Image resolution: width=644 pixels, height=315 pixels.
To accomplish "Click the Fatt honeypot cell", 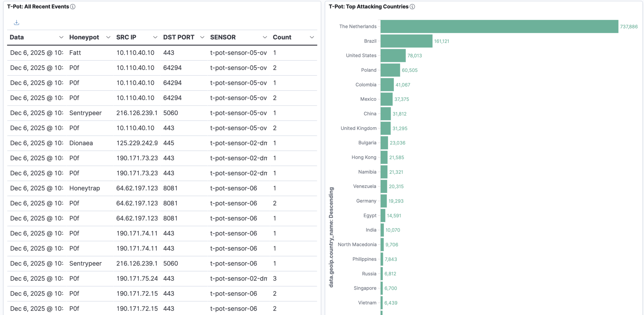I will click(x=75, y=53).
